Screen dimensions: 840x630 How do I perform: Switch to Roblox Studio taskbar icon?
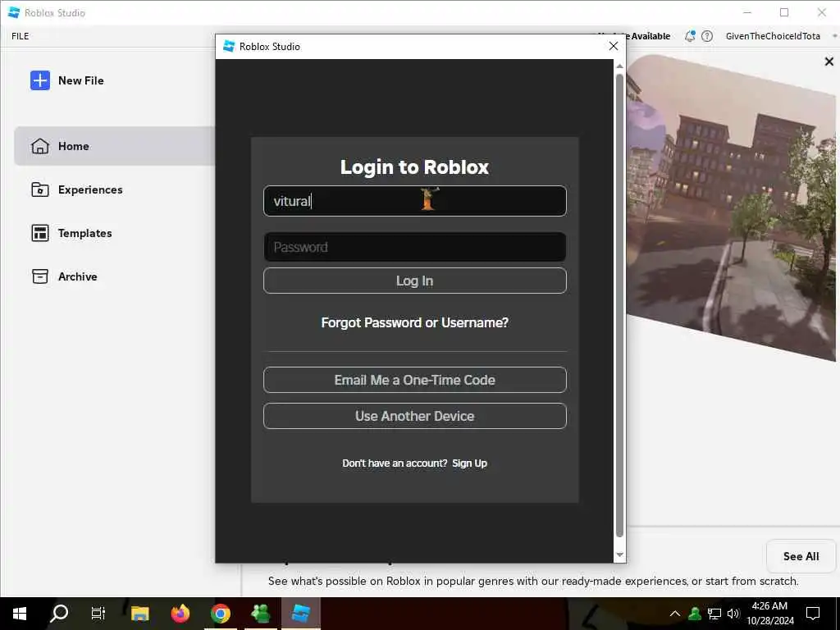pos(300,614)
